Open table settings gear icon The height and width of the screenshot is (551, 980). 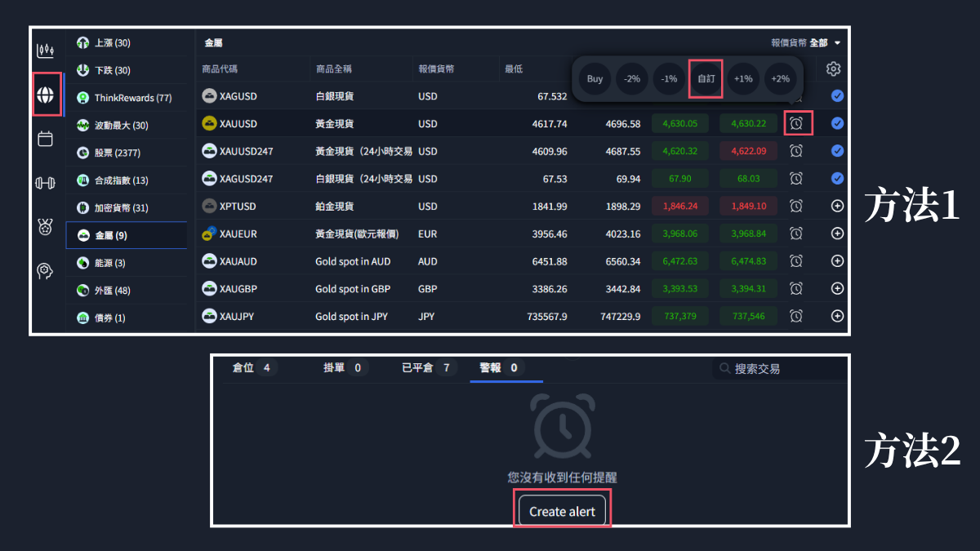pyautogui.click(x=834, y=69)
